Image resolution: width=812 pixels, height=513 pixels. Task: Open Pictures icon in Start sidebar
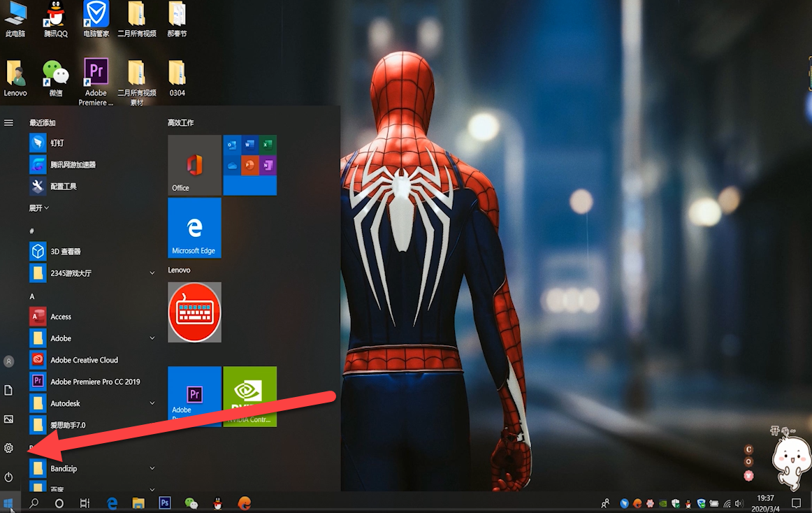click(x=9, y=419)
